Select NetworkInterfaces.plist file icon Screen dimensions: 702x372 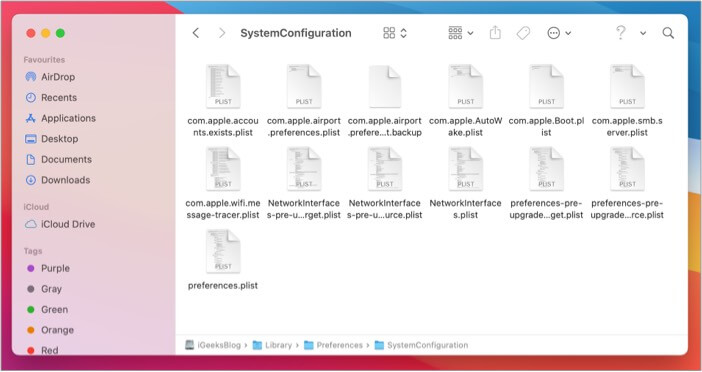click(465, 169)
